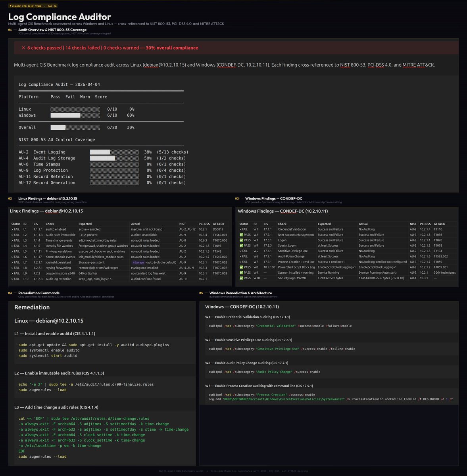Click the 30% overall compliance text in banner
Screen dimensions: 467x476
click(172, 48)
